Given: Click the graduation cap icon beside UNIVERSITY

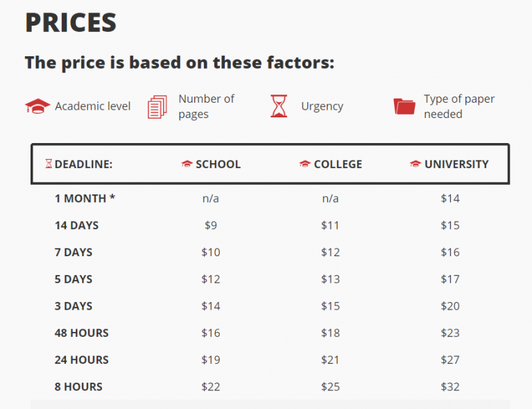Looking at the screenshot, I should [x=415, y=165].
